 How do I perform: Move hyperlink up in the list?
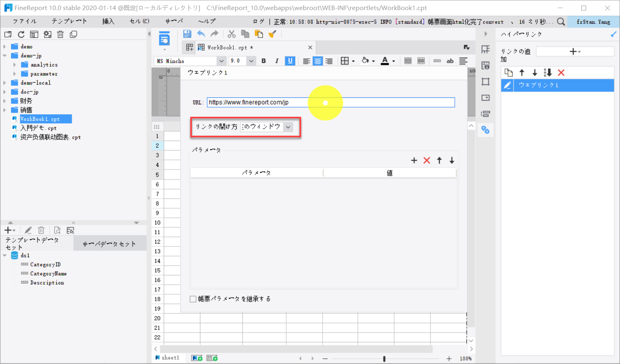click(x=522, y=72)
